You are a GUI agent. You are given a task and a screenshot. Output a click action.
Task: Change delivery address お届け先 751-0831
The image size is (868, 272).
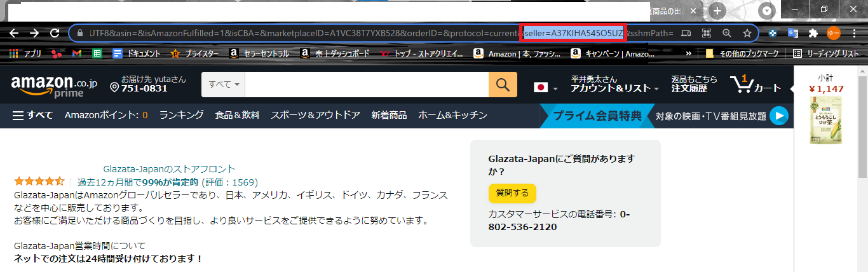coord(149,84)
